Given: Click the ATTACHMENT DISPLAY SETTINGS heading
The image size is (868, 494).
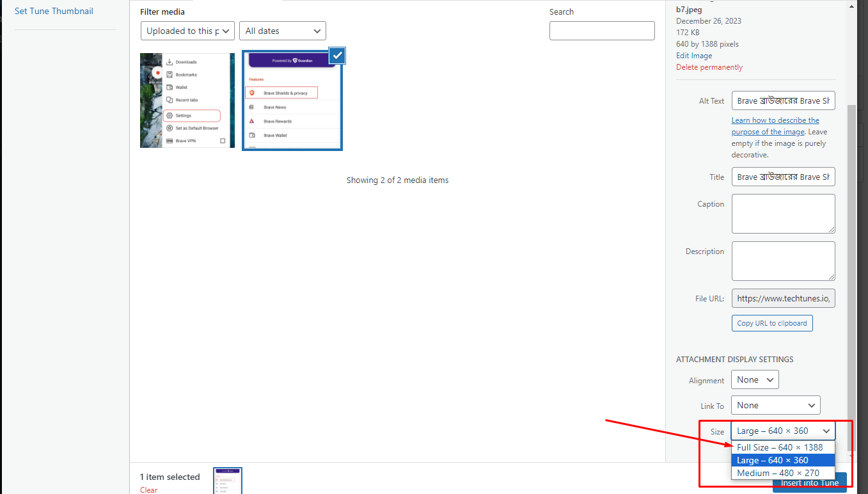Looking at the screenshot, I should click(735, 360).
